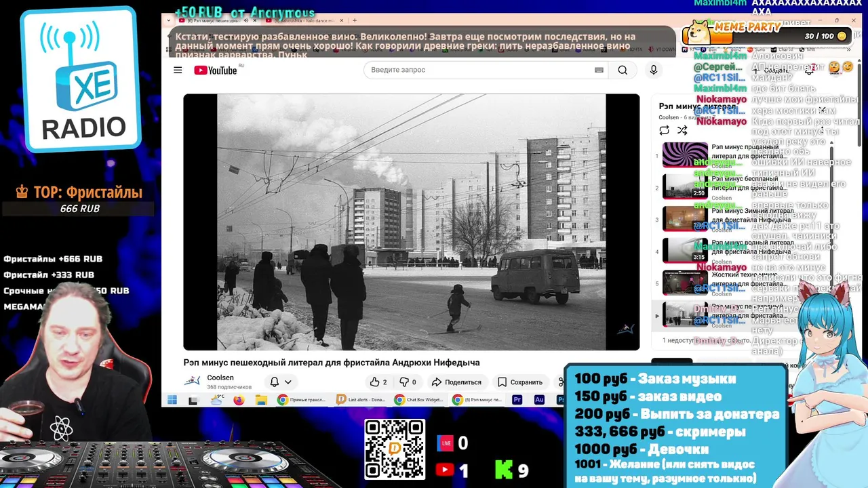Click the Создать create button
This screenshot has width=868, height=488.
pyautogui.click(x=770, y=70)
